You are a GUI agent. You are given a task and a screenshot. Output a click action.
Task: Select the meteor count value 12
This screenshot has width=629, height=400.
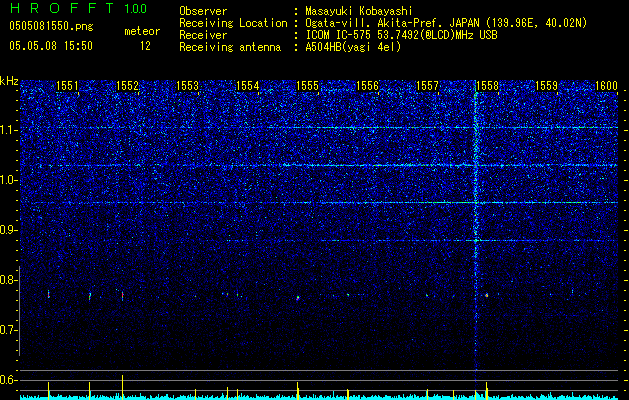pos(145,46)
